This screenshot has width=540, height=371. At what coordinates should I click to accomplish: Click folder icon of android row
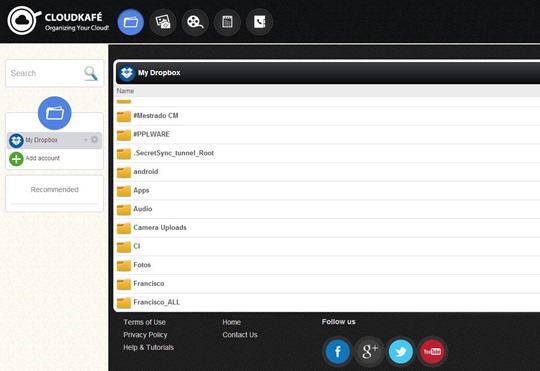coord(124,172)
